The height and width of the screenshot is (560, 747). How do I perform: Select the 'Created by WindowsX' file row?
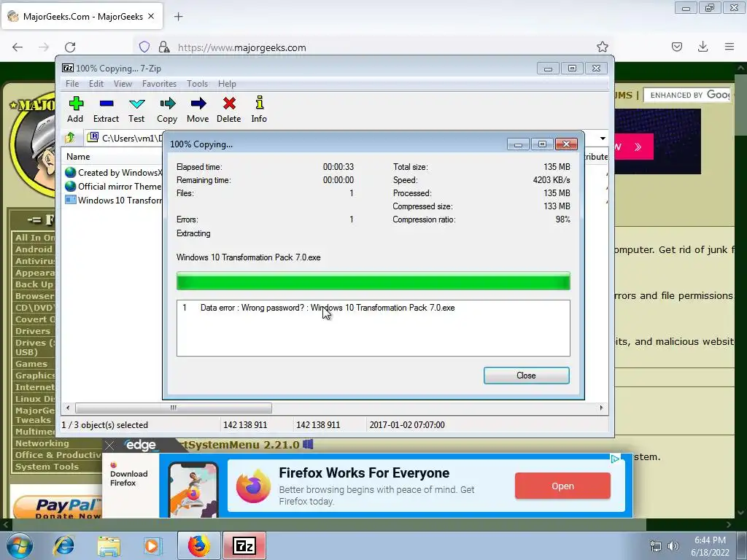pos(113,172)
